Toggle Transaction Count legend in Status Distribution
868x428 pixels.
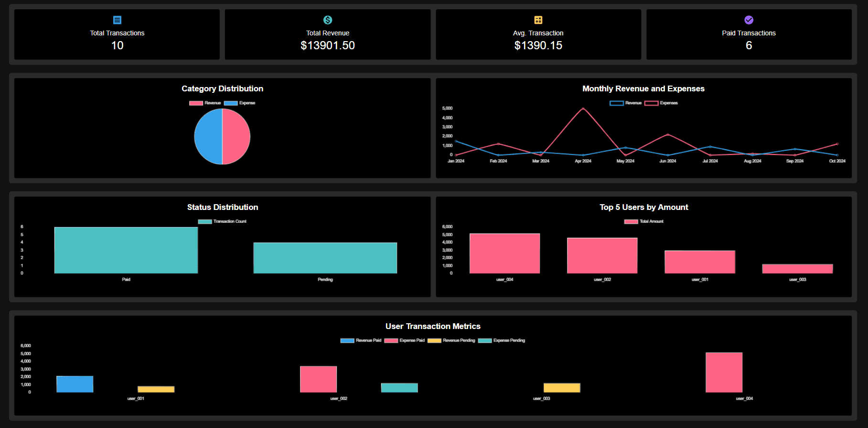pyautogui.click(x=222, y=221)
